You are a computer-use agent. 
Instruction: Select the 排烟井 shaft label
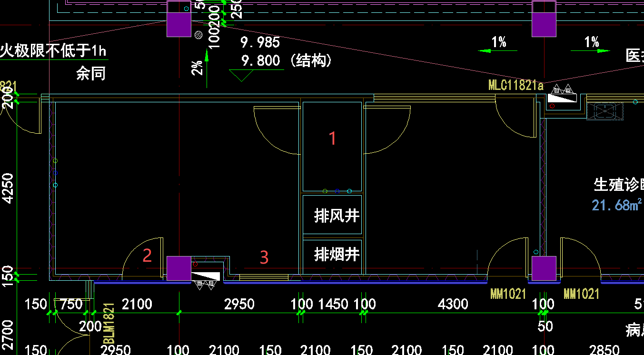coord(337,255)
